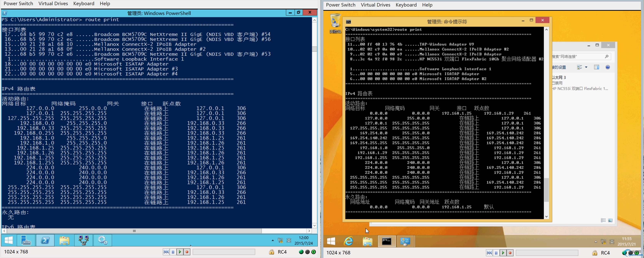Click network warning tray icon on left taskbar

pyautogui.click(x=280, y=241)
